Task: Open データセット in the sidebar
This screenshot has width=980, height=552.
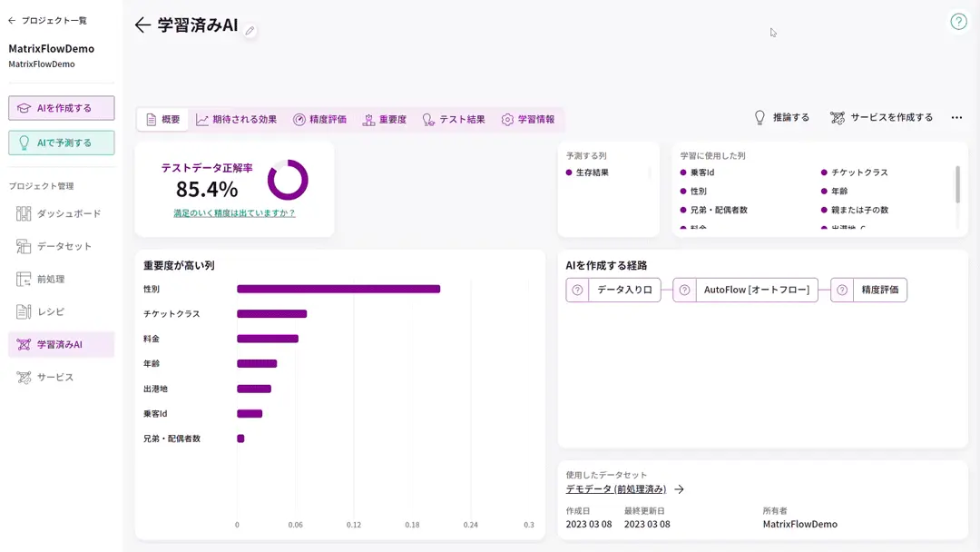Action: 64,246
